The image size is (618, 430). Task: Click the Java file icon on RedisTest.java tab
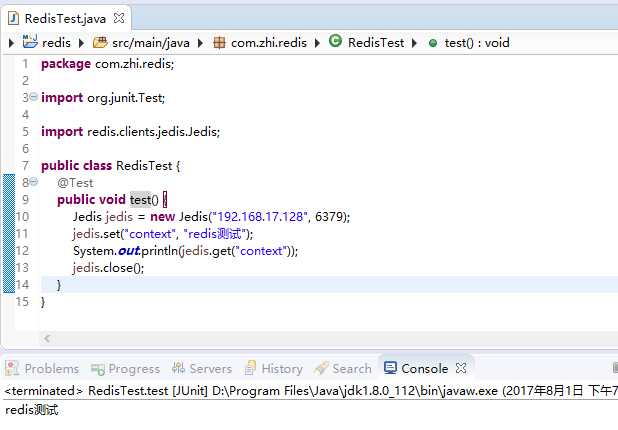(13, 18)
